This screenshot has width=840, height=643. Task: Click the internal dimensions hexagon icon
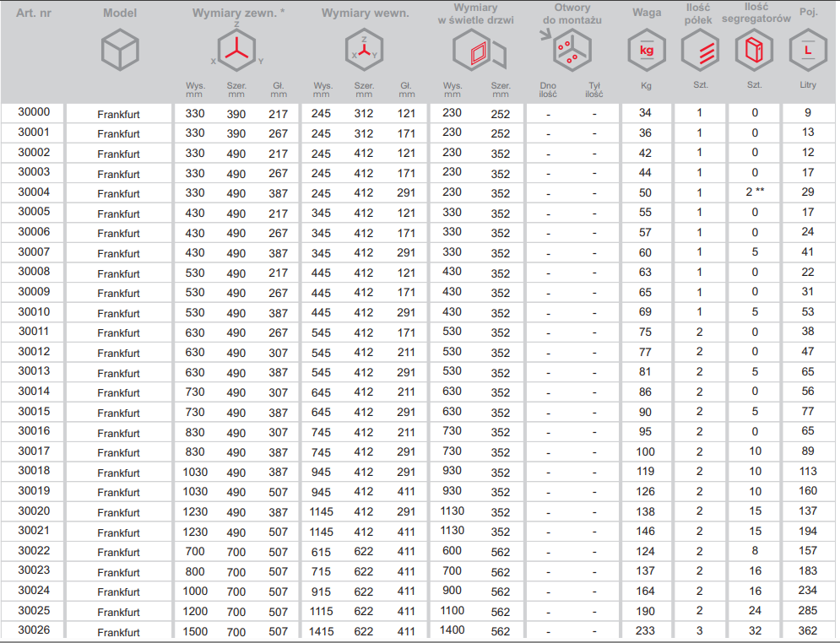point(365,51)
